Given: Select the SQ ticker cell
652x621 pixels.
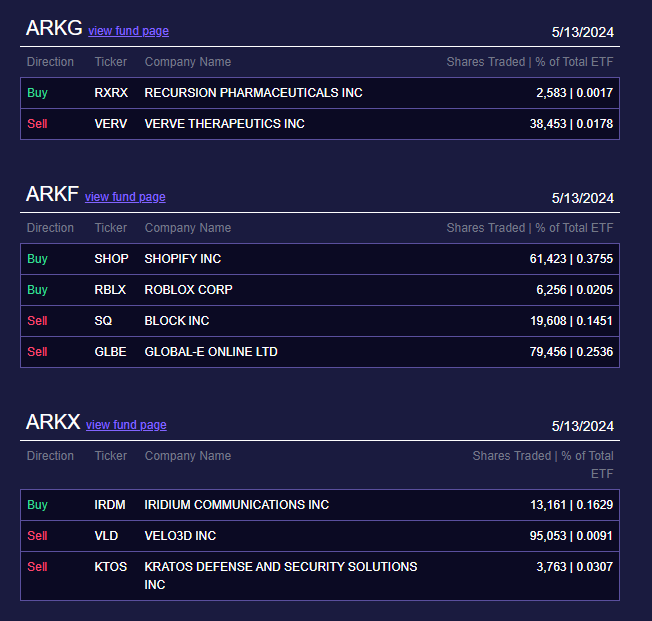Looking at the screenshot, I should tap(103, 321).
